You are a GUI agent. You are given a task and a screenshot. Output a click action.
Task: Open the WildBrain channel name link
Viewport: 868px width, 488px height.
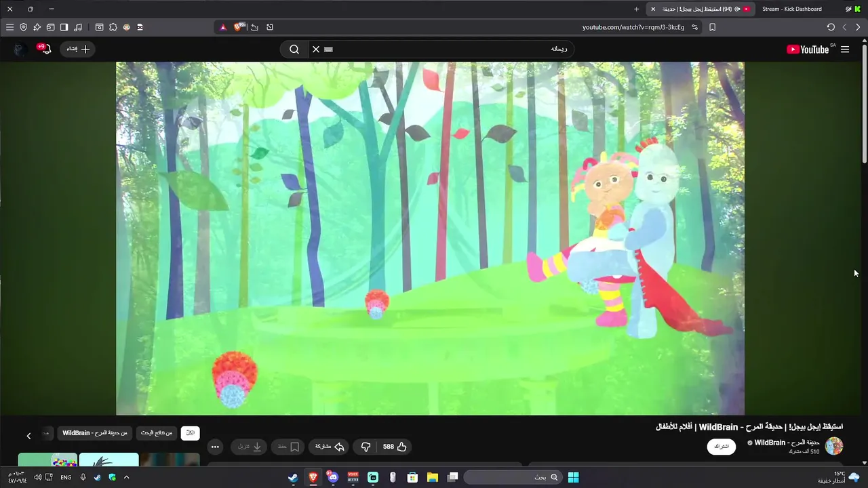pos(787,443)
